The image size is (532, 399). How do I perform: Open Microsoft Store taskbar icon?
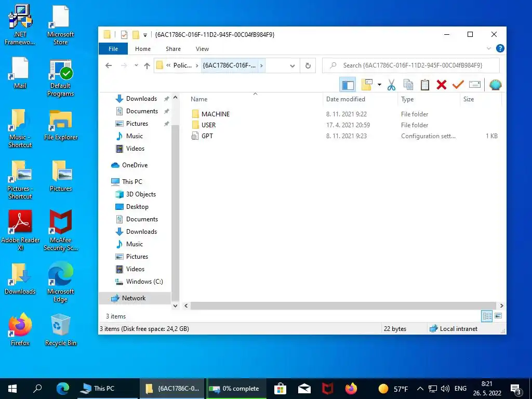tap(280, 389)
